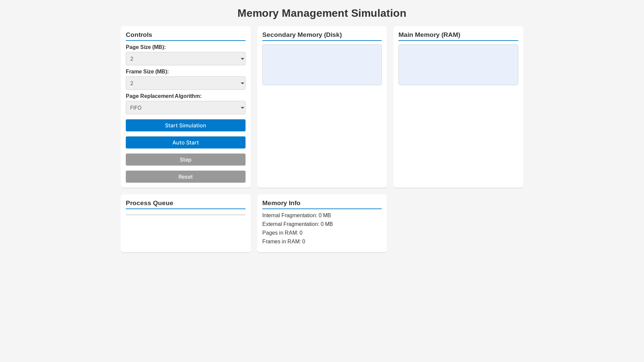The height and width of the screenshot is (362, 644).
Task: Click the Frames in RAM: 0 text
Action: pyautogui.click(x=284, y=242)
